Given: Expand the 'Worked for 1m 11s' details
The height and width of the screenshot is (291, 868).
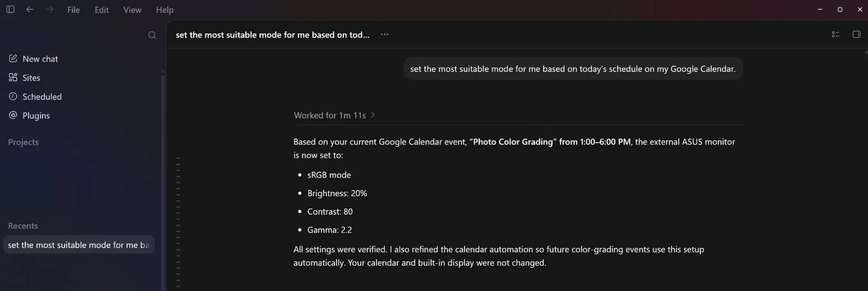Looking at the screenshot, I should pos(334,115).
